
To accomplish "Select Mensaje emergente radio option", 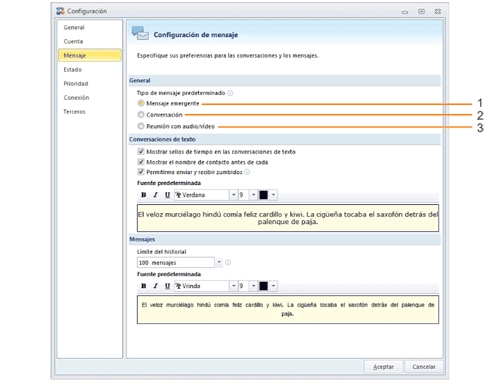I will pyautogui.click(x=141, y=103).
